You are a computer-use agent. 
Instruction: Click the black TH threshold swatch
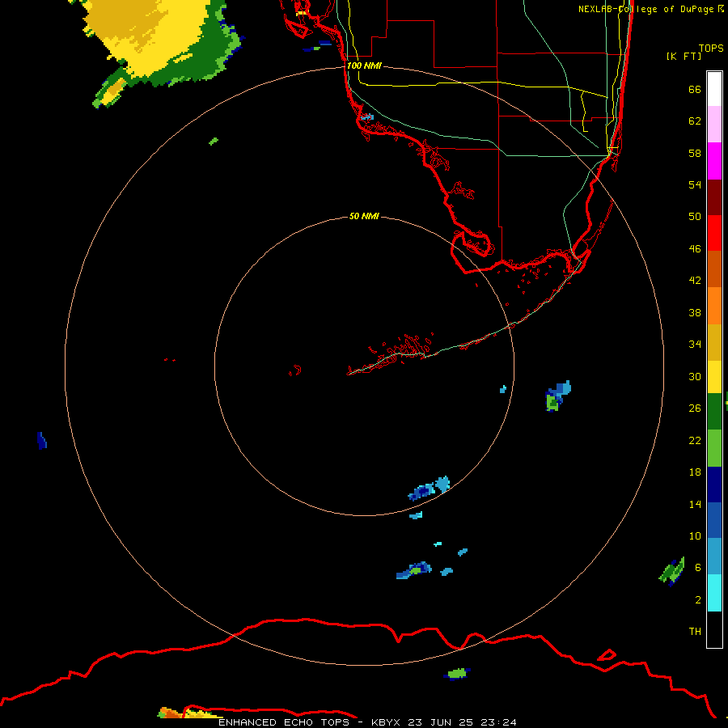714,629
